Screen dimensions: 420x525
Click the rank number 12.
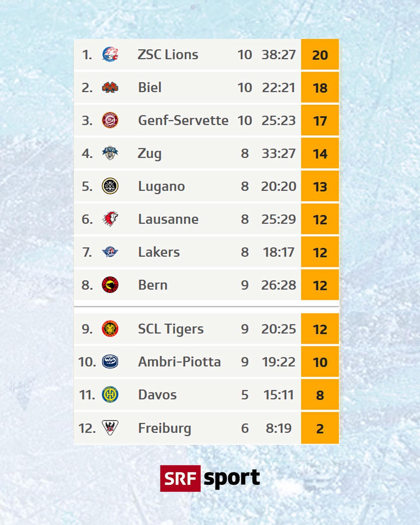click(87, 428)
